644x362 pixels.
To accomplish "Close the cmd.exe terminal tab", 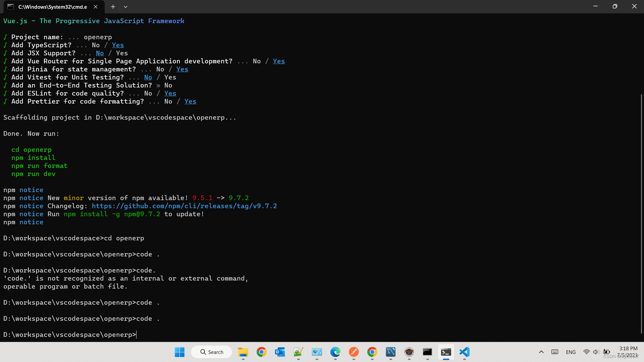I will (x=96, y=7).
